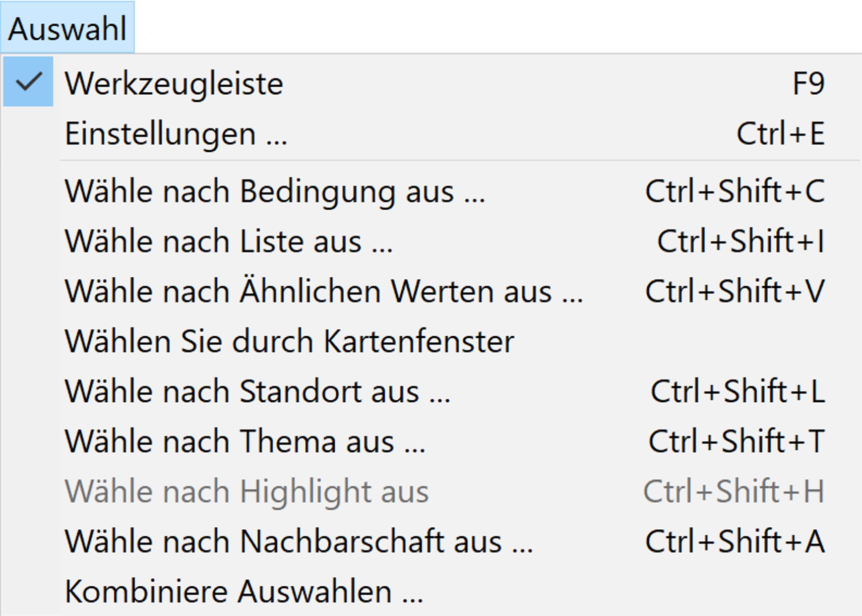Click the Ctrl+Shift+L shortcut text
Image resolution: width=862 pixels, height=616 pixels.
[737, 391]
